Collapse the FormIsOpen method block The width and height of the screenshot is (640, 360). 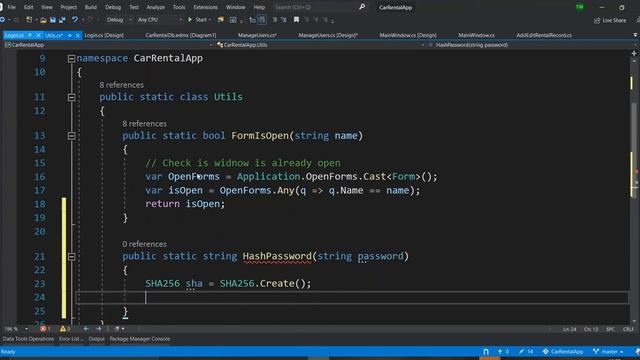click(71, 136)
